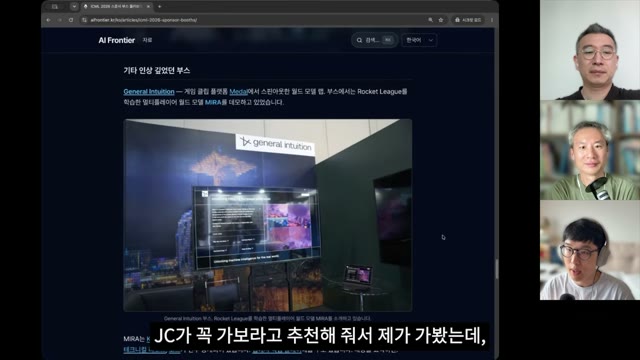Select the top participant video with glasses

(590, 50)
